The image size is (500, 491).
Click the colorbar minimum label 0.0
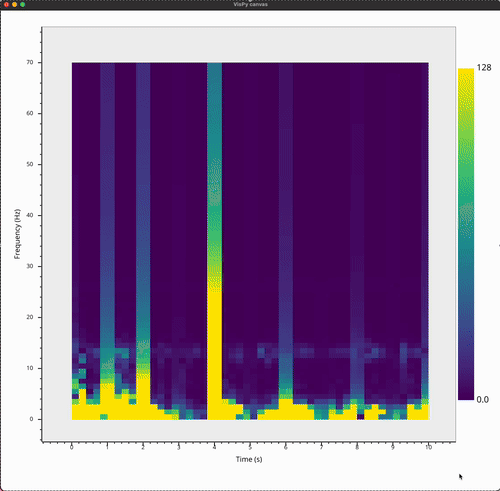(482, 399)
